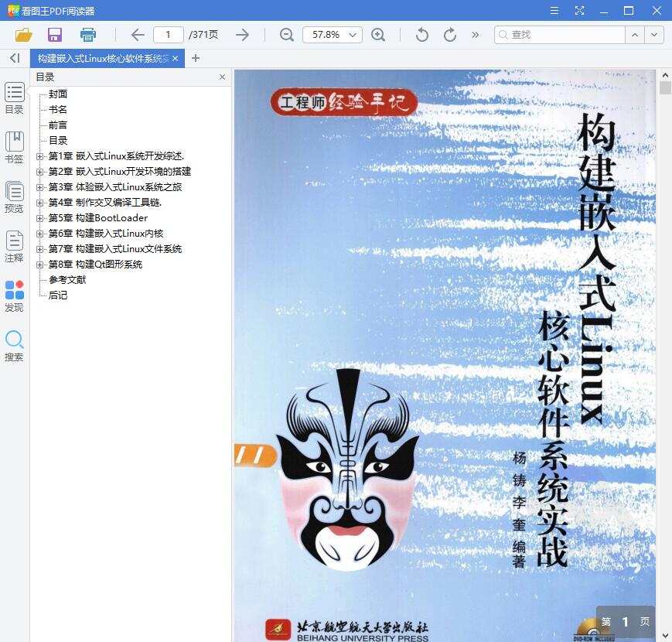Screen dimensions: 672x642
Task: Jump to 封面 in outline
Action: (x=58, y=94)
